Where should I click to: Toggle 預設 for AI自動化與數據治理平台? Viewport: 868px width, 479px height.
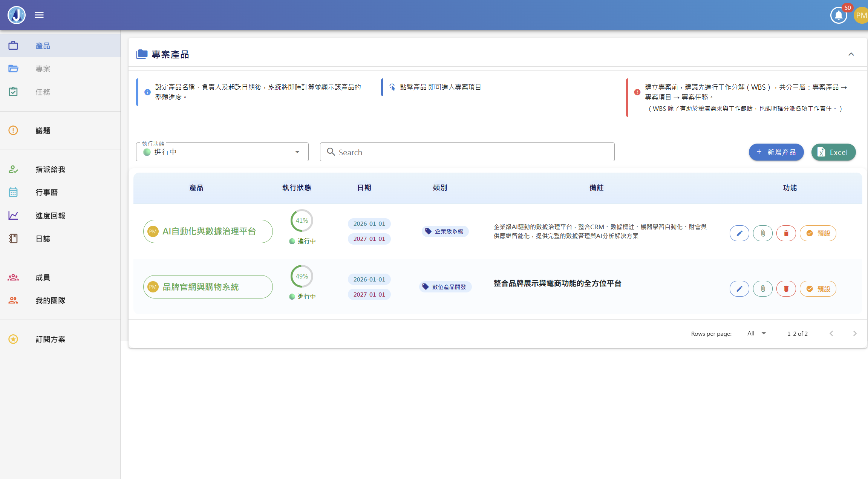(818, 233)
